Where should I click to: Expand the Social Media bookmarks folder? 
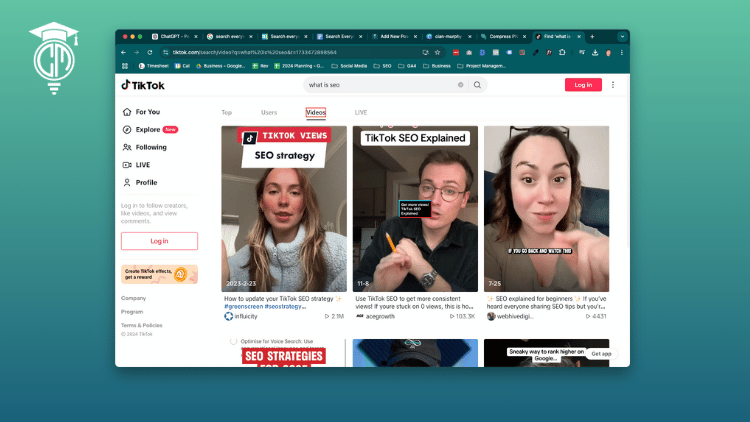349,66
